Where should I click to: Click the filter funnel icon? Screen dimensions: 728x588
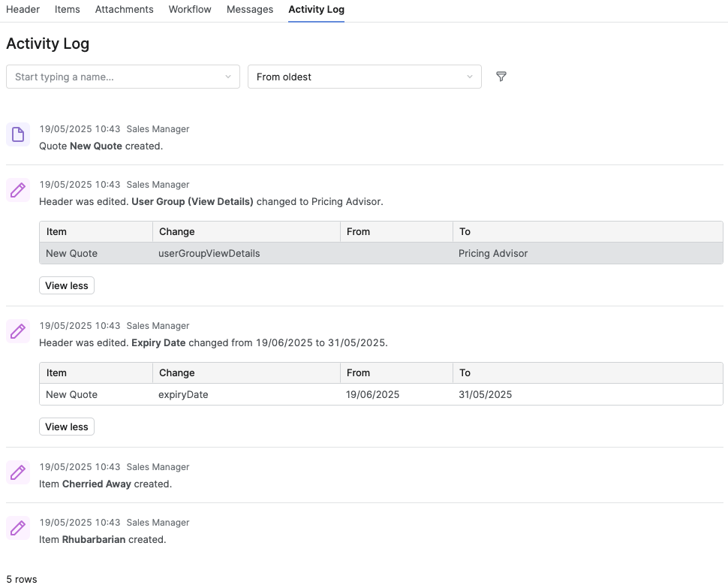coord(501,77)
